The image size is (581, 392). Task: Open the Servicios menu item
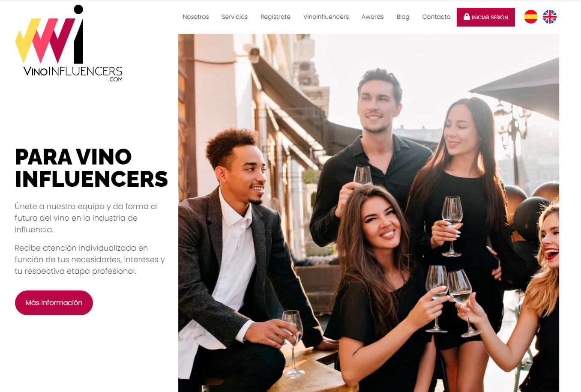(x=234, y=17)
